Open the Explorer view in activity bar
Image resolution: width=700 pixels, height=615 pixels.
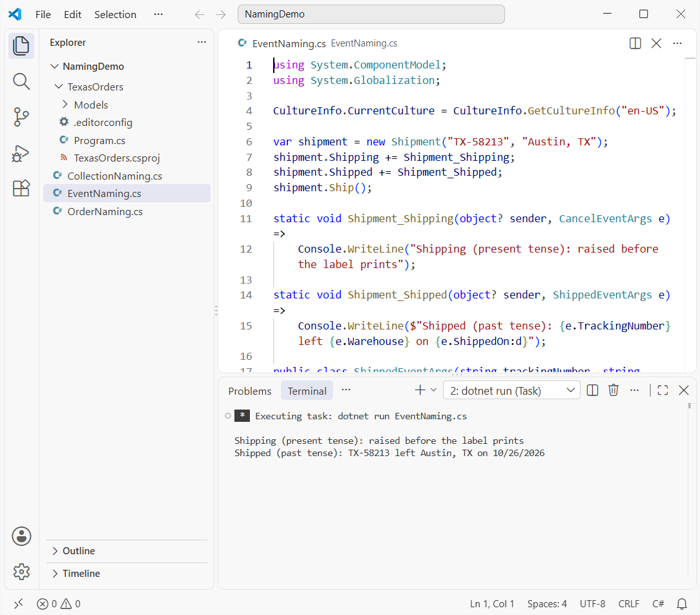tap(21, 46)
